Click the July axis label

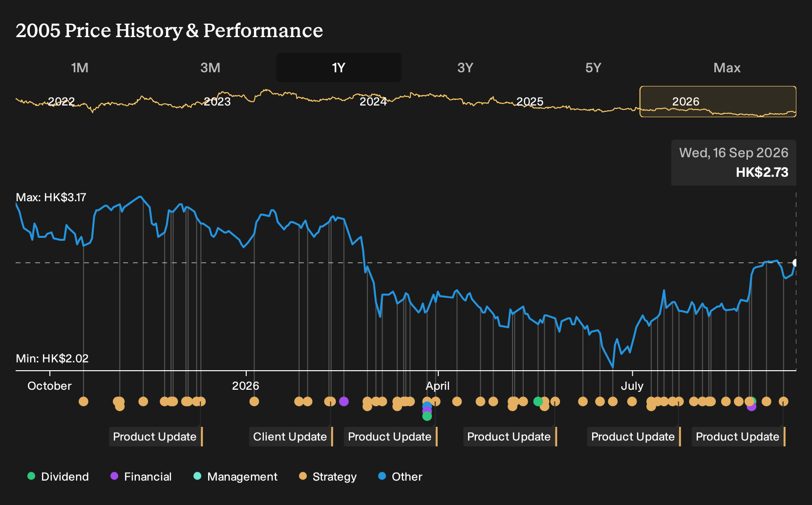click(x=632, y=386)
